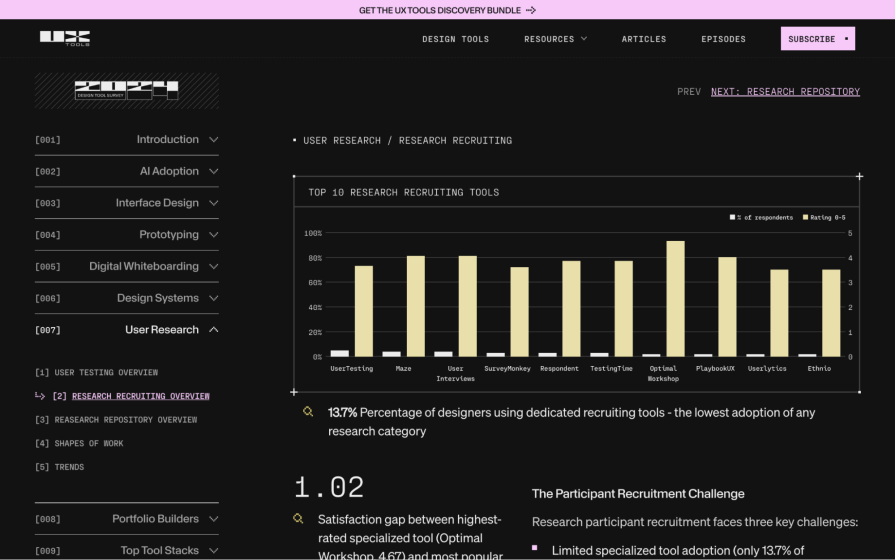Click the magnifier icon beside Satisfaction gap text
This screenshot has width=895, height=560.
(297, 519)
